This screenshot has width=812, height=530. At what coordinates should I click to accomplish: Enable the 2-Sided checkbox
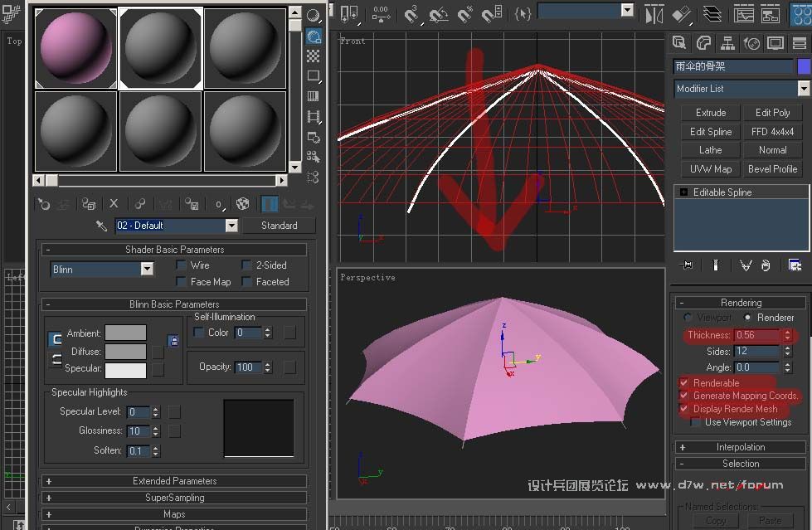(x=246, y=265)
